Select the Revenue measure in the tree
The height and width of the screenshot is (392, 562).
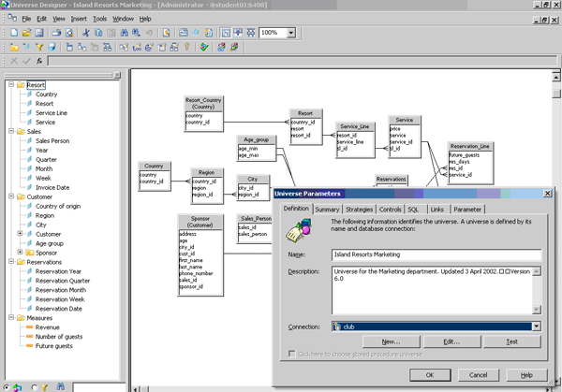48,327
